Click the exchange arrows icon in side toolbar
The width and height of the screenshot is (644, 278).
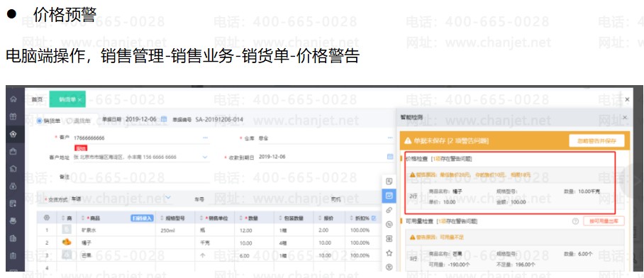point(389,224)
